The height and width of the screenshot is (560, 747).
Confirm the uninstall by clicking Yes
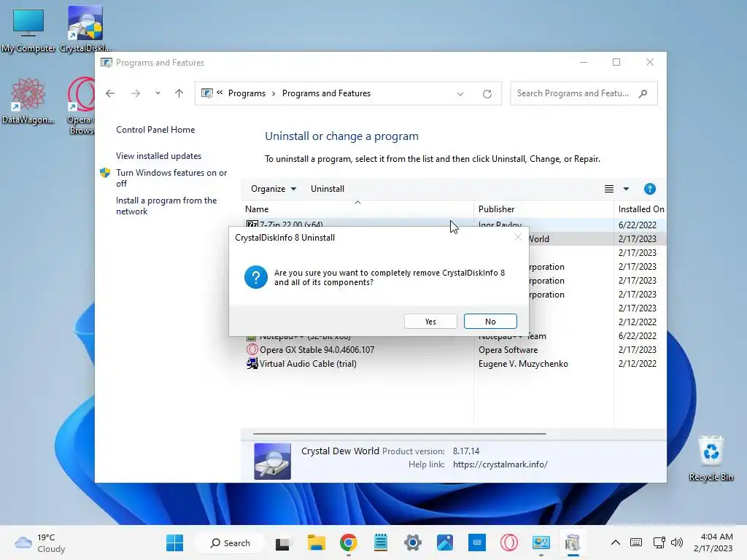click(x=430, y=322)
